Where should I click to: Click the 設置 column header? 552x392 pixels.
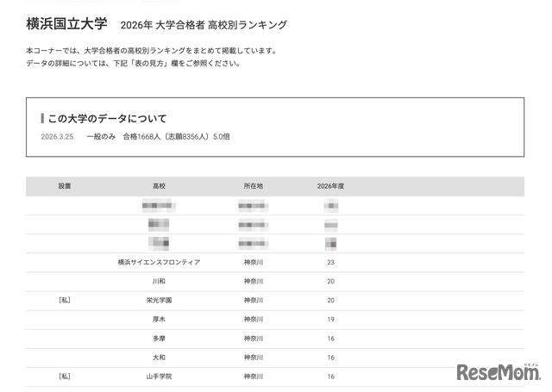65,186
